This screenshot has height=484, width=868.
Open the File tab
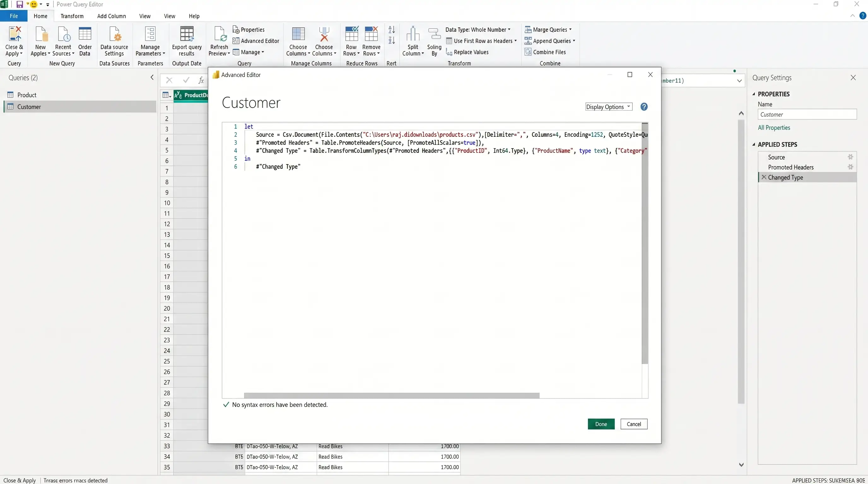tap(14, 16)
